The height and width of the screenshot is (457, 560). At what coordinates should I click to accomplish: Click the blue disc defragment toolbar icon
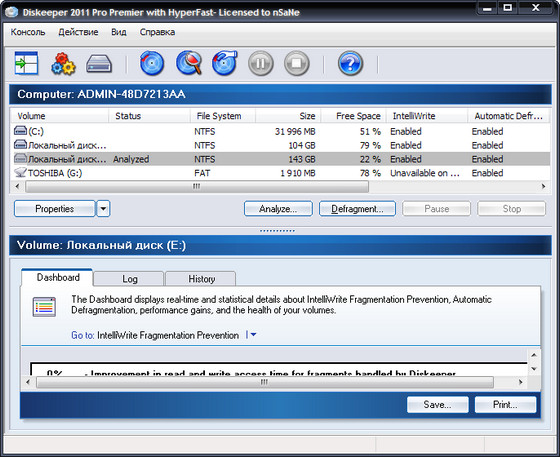152,64
